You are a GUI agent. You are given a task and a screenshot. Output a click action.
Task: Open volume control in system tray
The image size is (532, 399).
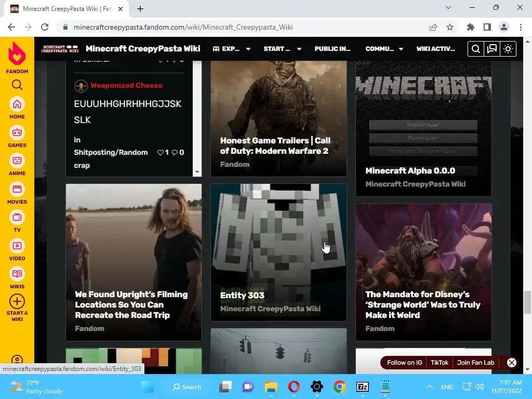click(x=479, y=387)
